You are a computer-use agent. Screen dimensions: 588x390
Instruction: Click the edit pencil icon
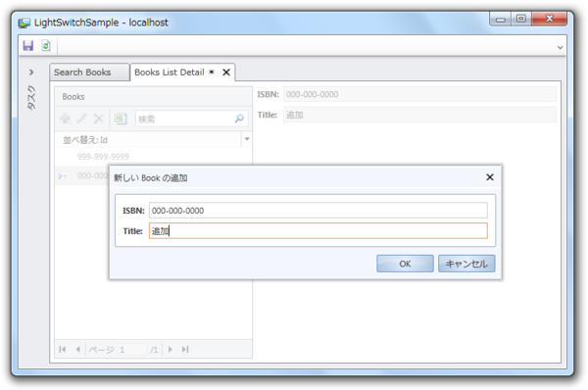pyautogui.click(x=81, y=119)
